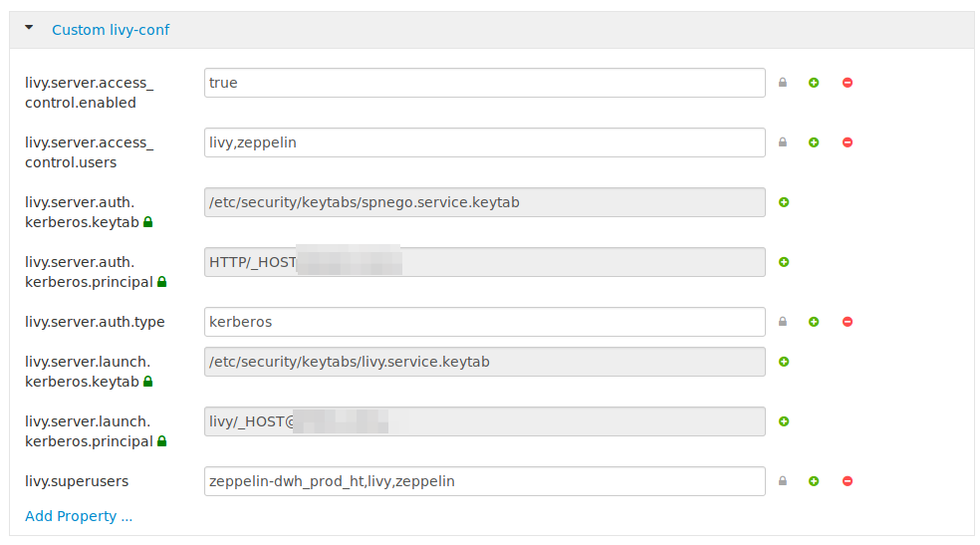Click green plus beside HTTP/_HOST principal field
This screenshot has height=545, width=980.
click(x=784, y=262)
